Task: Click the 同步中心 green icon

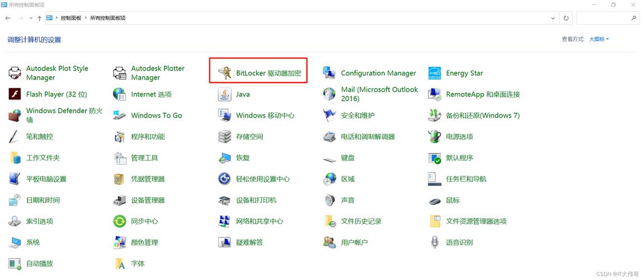Action: 120,221
